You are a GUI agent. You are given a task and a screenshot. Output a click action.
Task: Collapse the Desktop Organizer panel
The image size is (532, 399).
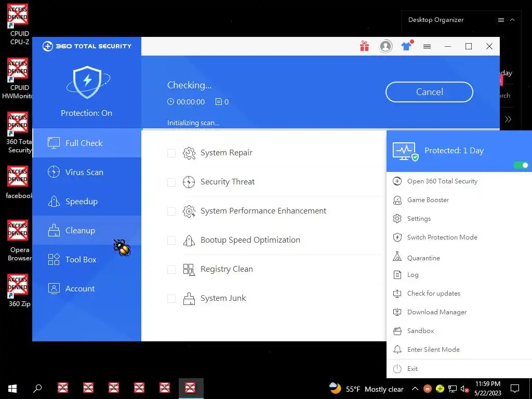[x=512, y=20]
